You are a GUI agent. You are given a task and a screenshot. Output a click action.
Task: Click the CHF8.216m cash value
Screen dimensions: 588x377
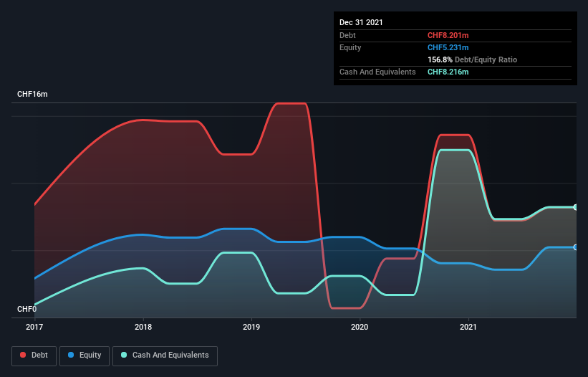(x=448, y=72)
